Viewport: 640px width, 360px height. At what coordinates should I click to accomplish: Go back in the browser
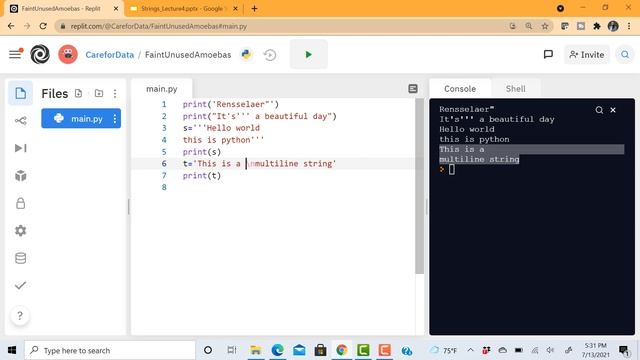pyautogui.click(x=11, y=26)
